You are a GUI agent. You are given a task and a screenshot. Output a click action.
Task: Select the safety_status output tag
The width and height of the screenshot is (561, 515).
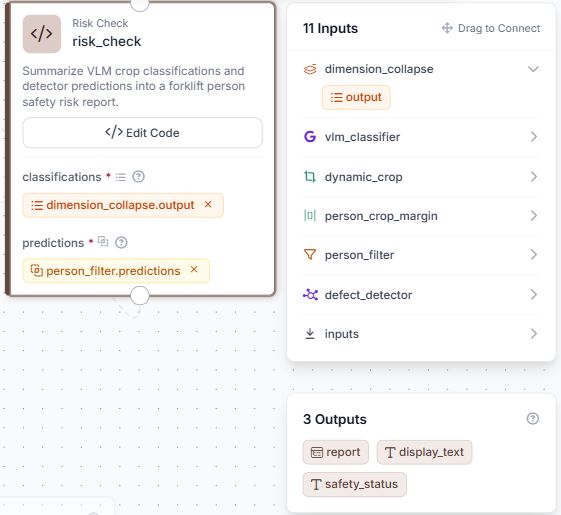click(x=355, y=484)
